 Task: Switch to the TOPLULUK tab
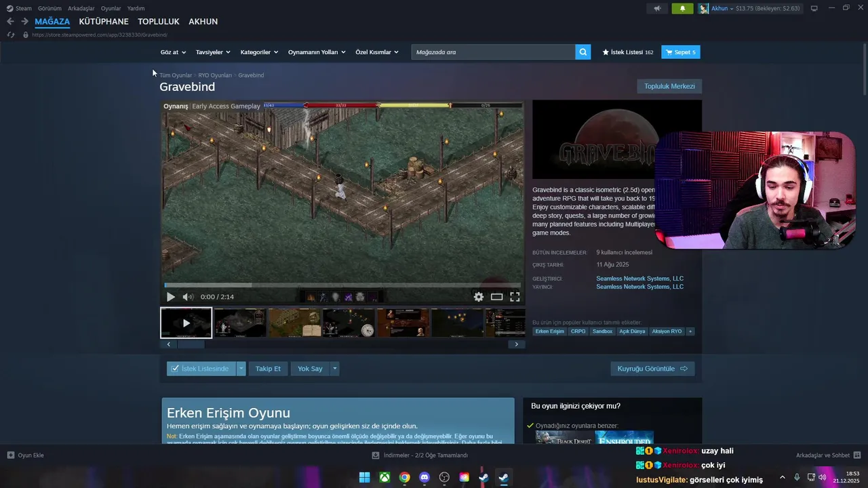pyautogui.click(x=159, y=22)
